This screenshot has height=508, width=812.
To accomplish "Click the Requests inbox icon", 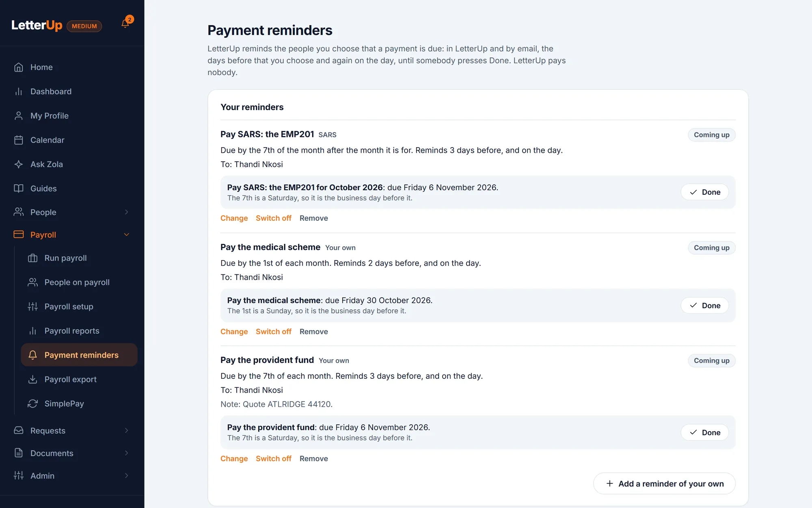I will coord(19,430).
